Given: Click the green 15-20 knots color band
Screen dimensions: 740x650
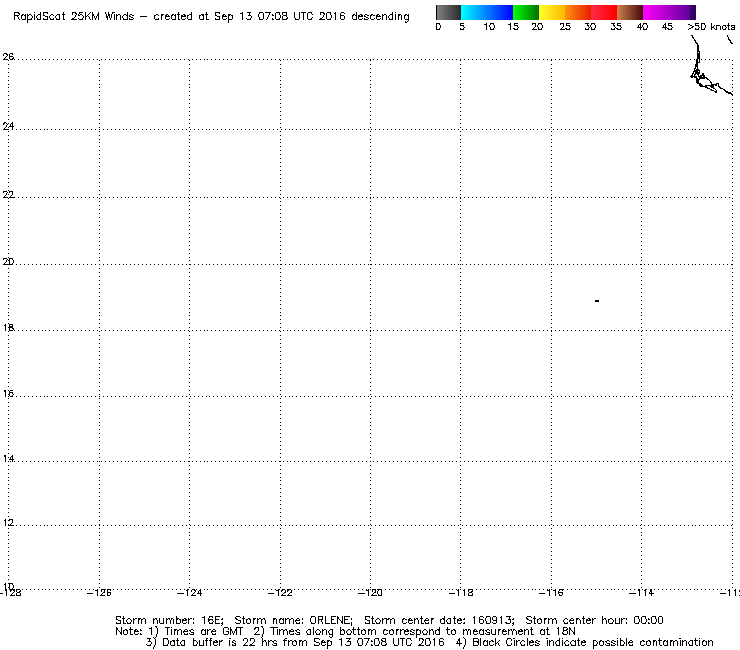Looking at the screenshot, I should tap(526, 12).
